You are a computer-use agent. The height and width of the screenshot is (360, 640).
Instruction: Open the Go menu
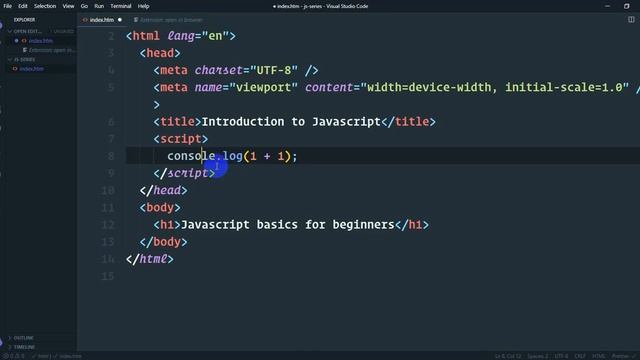tap(84, 6)
